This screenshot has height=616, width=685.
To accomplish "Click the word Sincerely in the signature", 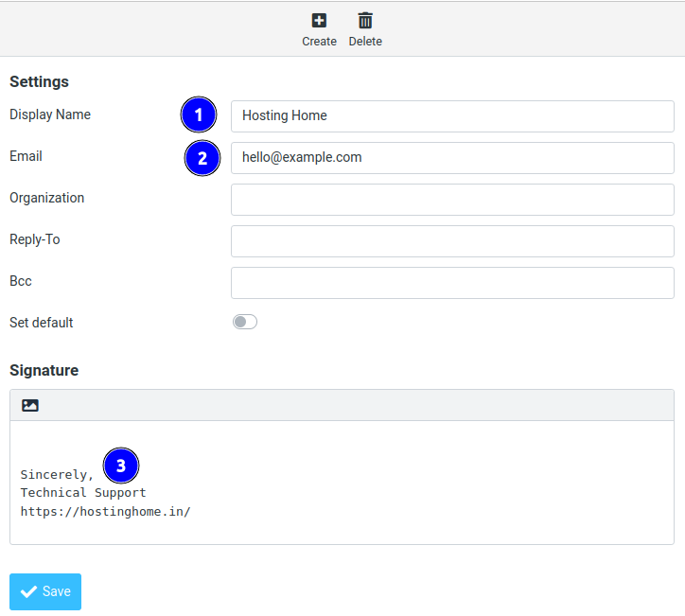I will point(55,474).
